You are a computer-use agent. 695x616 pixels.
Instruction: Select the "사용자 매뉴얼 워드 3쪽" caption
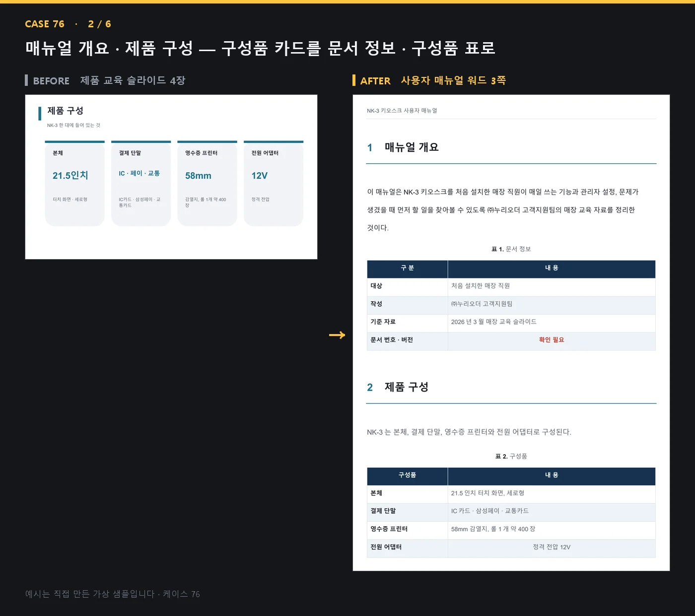(453, 80)
